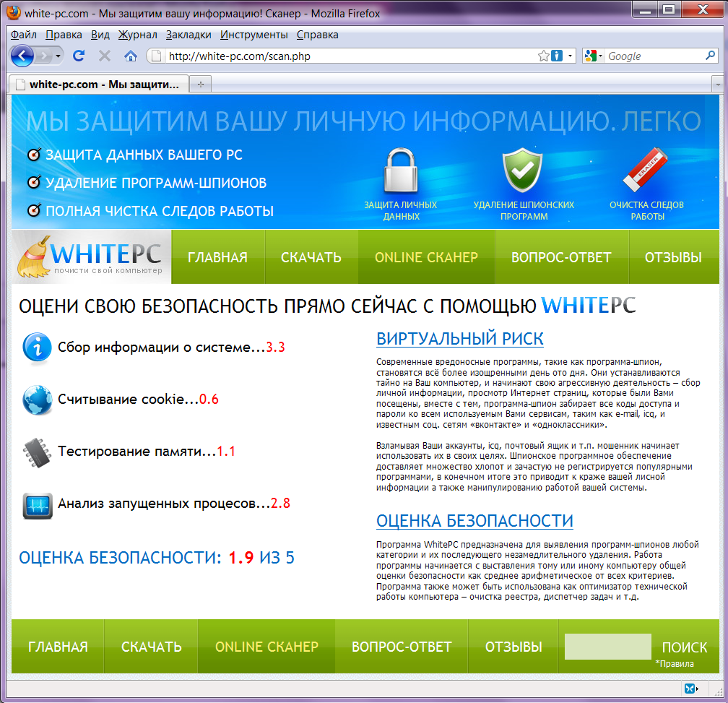Go to Главная in top green menu
This screenshot has height=703, width=728.
218,257
